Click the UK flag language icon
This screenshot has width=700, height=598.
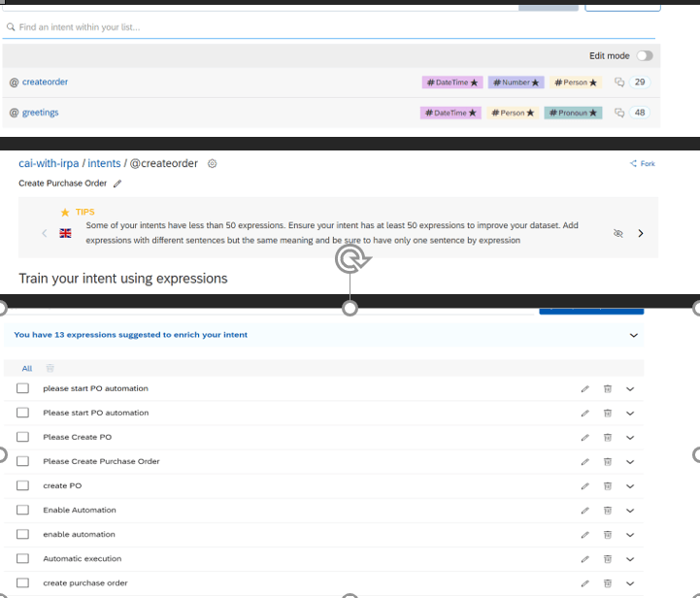tap(65, 233)
